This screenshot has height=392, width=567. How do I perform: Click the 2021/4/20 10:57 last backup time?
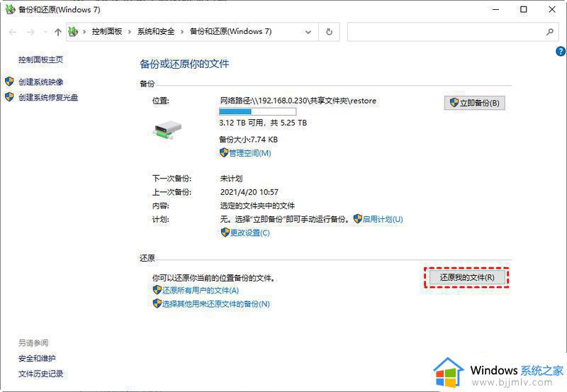pyautogui.click(x=249, y=192)
